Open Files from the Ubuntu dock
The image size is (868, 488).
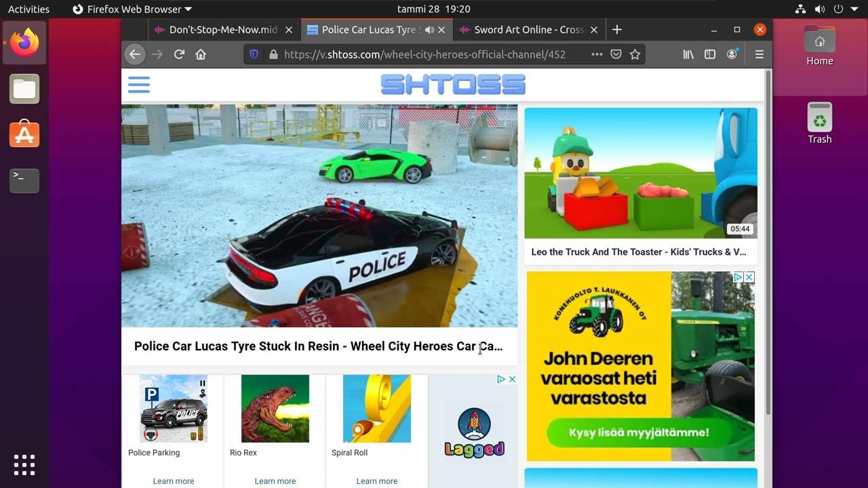(x=24, y=89)
